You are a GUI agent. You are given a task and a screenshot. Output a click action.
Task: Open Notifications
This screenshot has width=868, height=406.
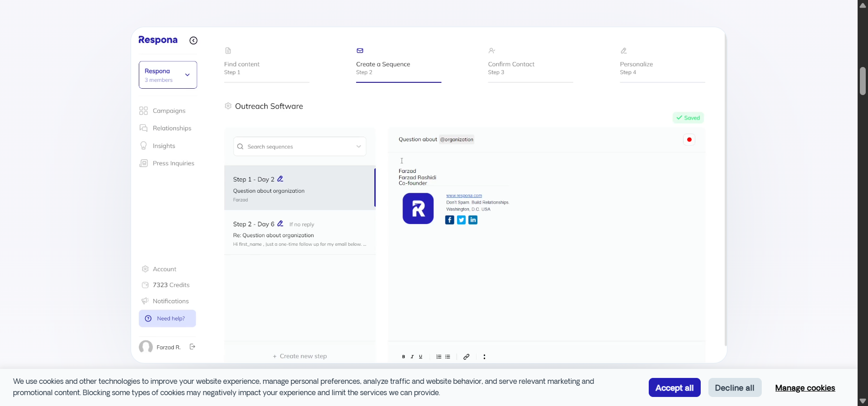point(170,301)
